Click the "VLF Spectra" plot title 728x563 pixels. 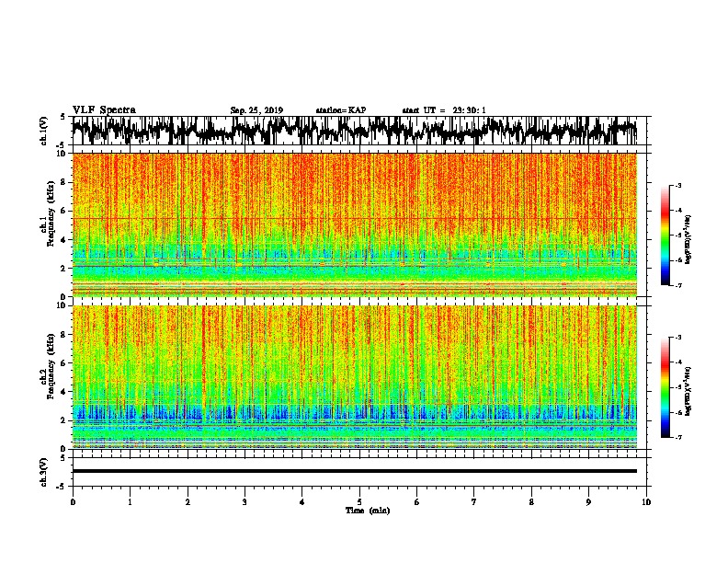click(104, 110)
